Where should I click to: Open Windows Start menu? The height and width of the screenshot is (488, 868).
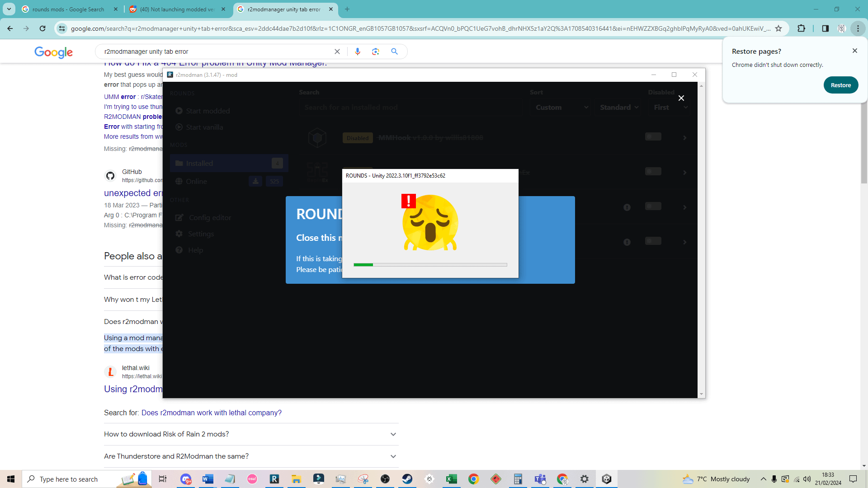pos(11,479)
